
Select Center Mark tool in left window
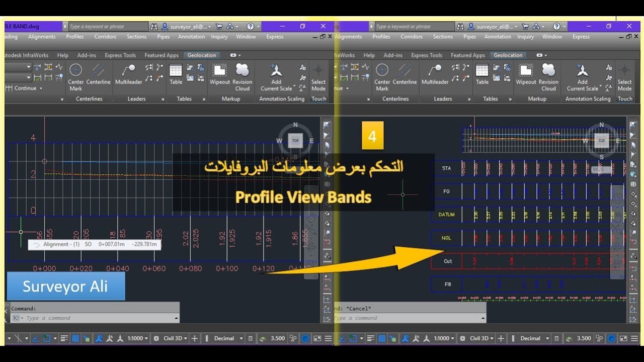coord(75,77)
